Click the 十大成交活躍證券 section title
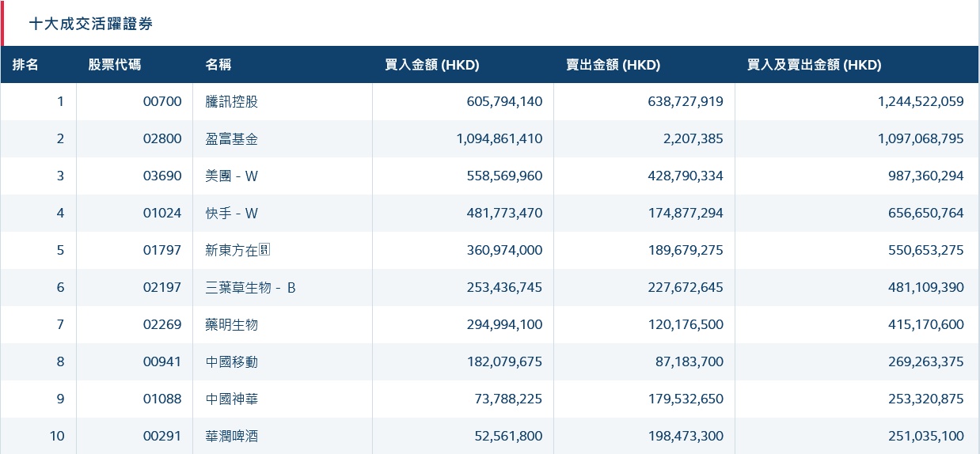Viewport: 980px width, 454px height. [x=91, y=24]
